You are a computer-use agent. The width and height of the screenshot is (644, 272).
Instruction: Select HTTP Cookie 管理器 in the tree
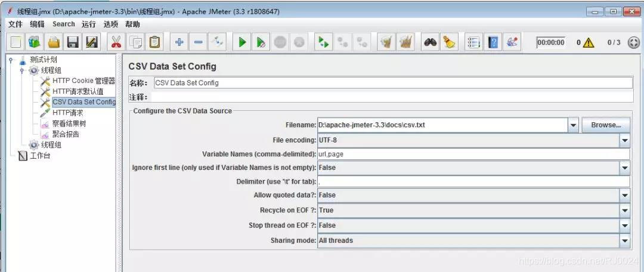84,81
